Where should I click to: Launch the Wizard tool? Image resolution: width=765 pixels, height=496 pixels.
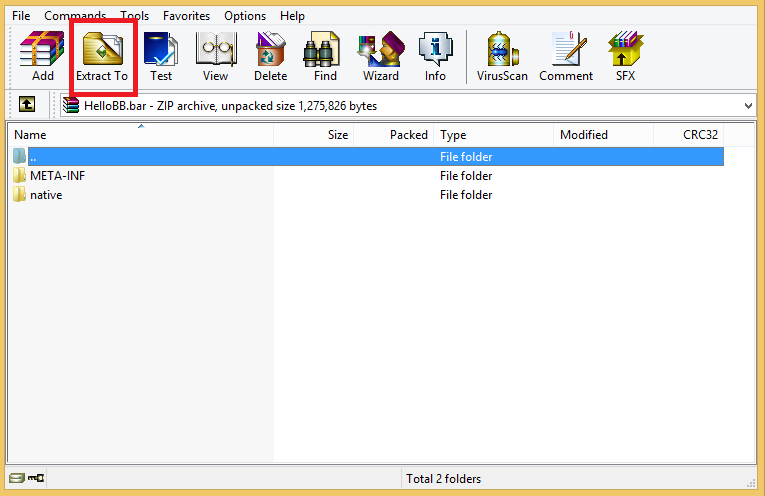pos(381,49)
